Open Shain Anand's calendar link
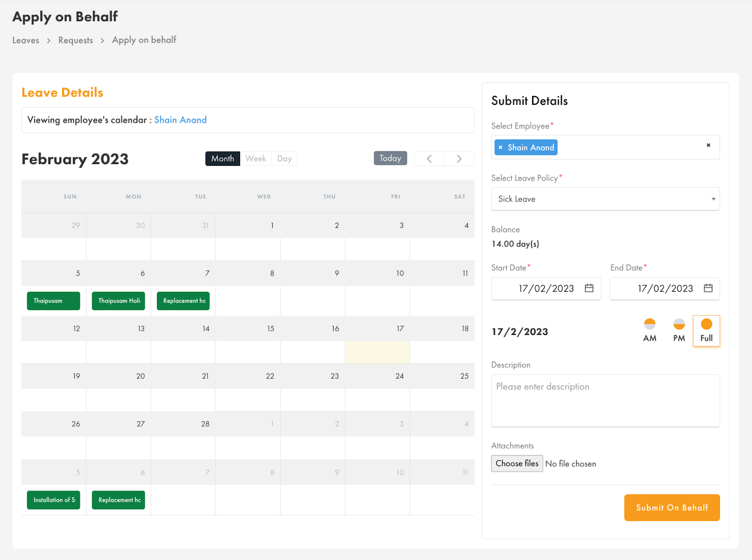This screenshot has height=560, width=752. (180, 120)
